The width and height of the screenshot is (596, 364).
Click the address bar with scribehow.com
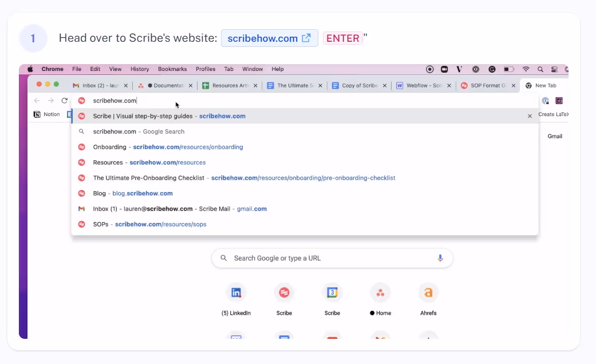[x=304, y=101]
